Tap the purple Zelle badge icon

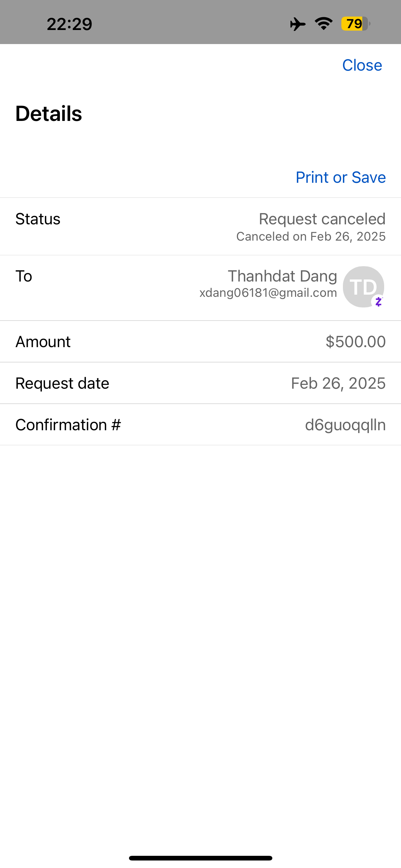click(x=379, y=302)
